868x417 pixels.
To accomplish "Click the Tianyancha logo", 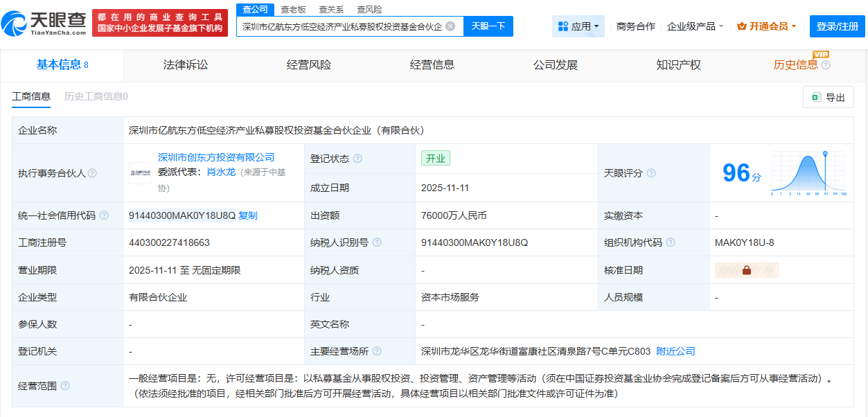I will click(44, 24).
